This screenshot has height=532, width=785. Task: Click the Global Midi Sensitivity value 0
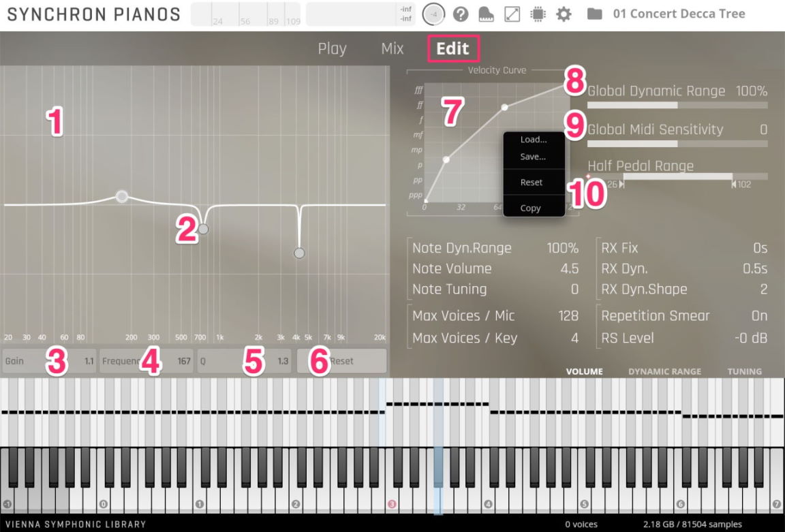tap(763, 129)
